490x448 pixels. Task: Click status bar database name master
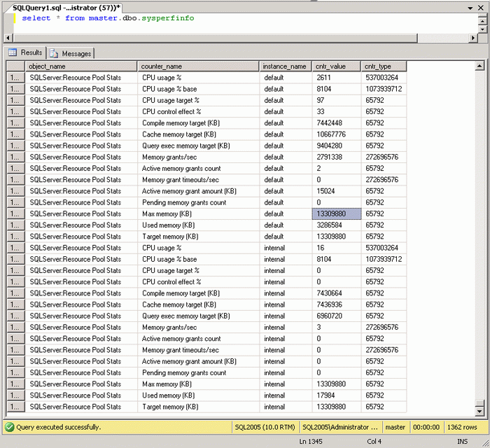(x=395, y=427)
